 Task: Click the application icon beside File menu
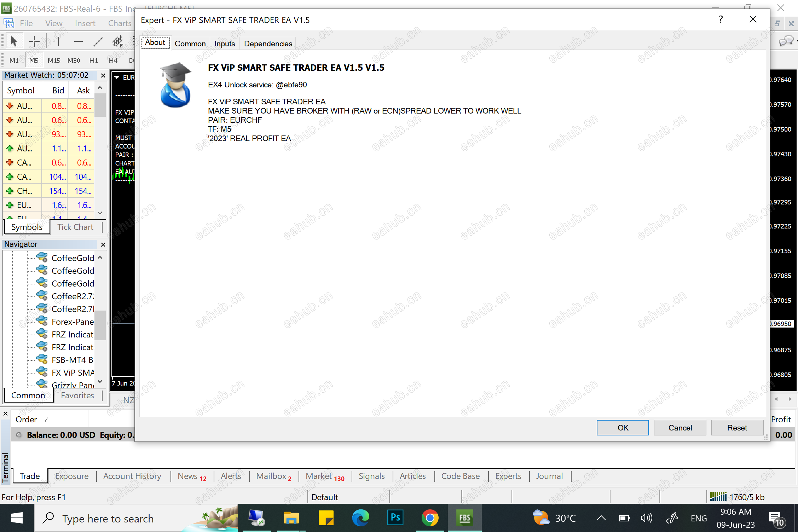(8, 23)
